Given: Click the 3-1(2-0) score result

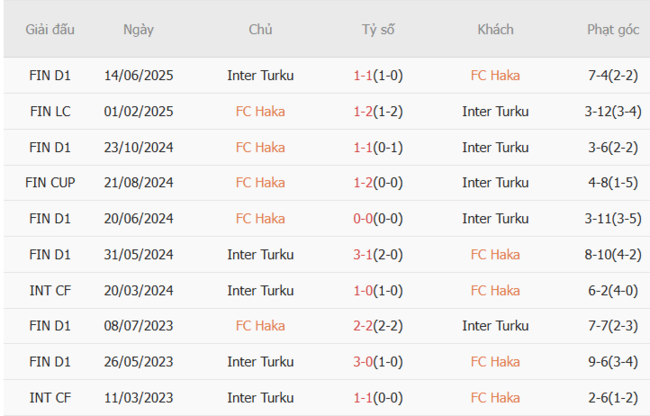Looking at the screenshot, I should pos(378,254).
